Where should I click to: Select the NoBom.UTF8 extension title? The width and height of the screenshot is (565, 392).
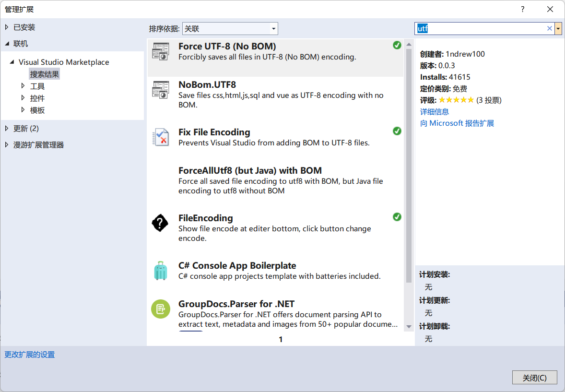coord(207,84)
